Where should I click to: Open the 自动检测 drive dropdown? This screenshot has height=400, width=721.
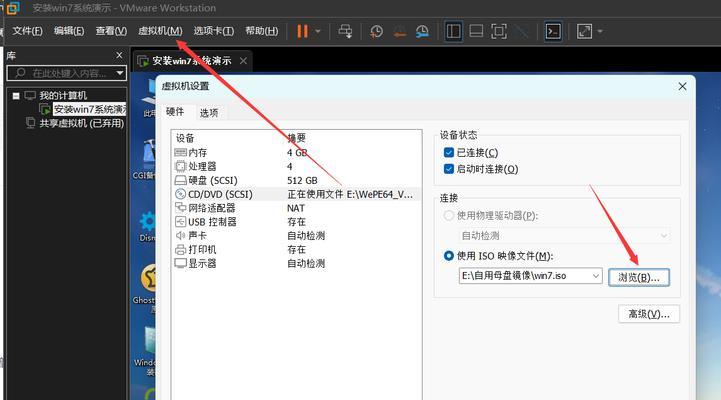(x=564, y=236)
